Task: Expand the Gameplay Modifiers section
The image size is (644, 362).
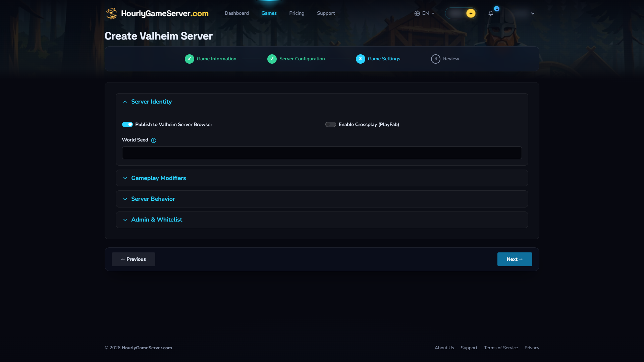Action: pos(322,178)
